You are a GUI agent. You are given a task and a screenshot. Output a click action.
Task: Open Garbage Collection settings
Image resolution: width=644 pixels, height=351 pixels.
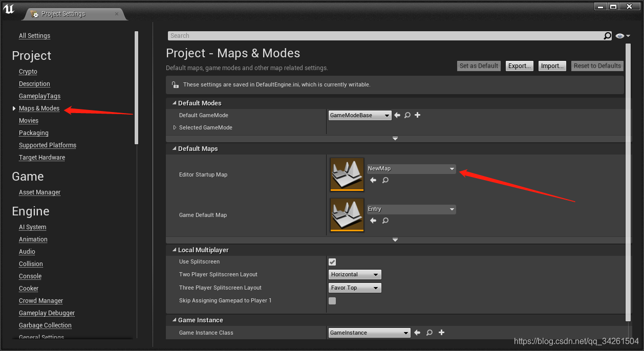pos(45,325)
